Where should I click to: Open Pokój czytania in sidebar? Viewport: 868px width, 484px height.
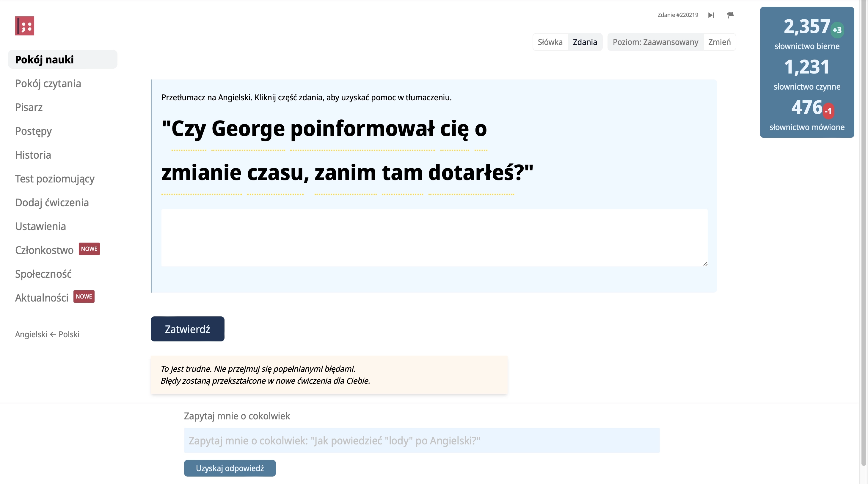[48, 83]
